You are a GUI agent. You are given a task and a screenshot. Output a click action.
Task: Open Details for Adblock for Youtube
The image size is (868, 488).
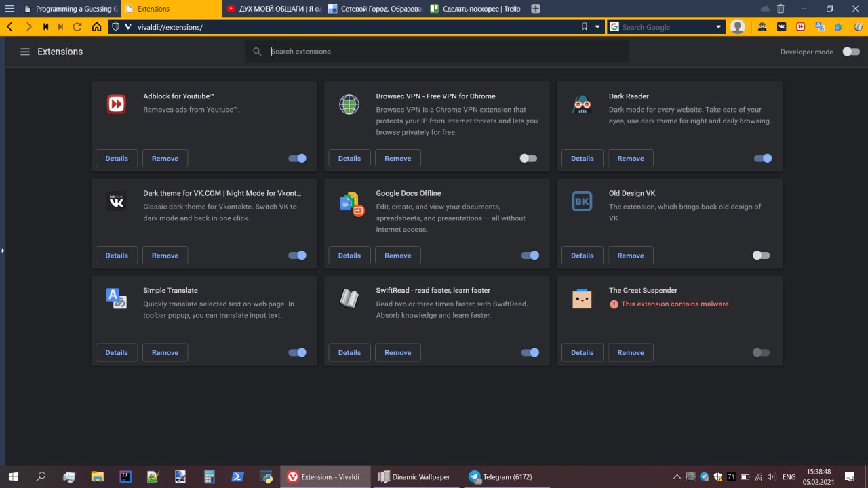[x=117, y=158]
